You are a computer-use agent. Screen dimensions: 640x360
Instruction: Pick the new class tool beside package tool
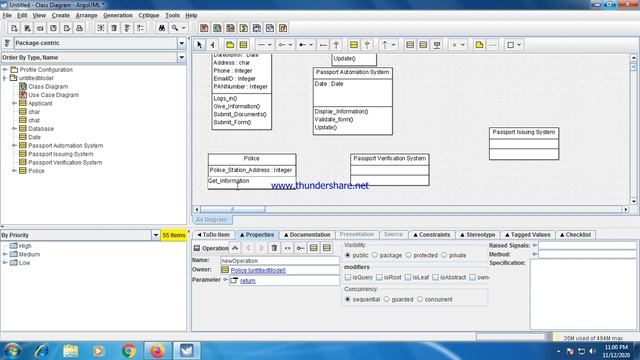pos(244,45)
